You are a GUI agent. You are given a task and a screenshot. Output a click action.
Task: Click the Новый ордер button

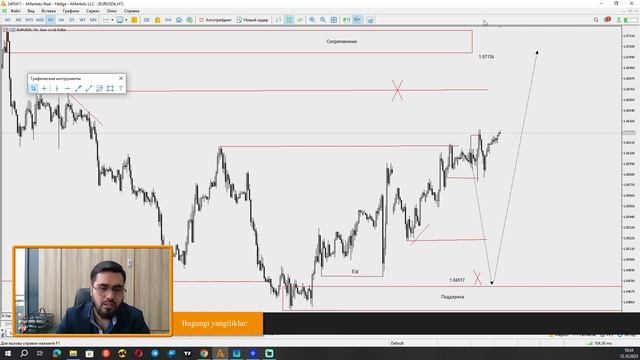click(253, 20)
